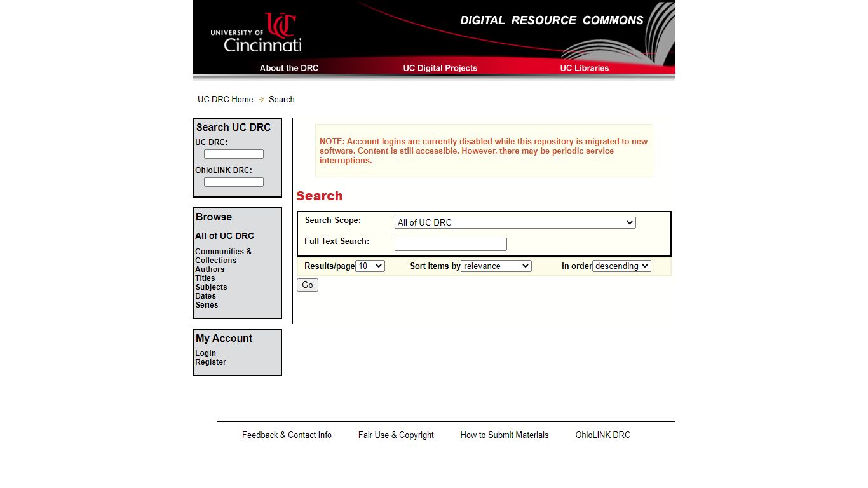This screenshot has height=488, width=868.
Task: Browse by Dates
Action: pyautogui.click(x=206, y=296)
